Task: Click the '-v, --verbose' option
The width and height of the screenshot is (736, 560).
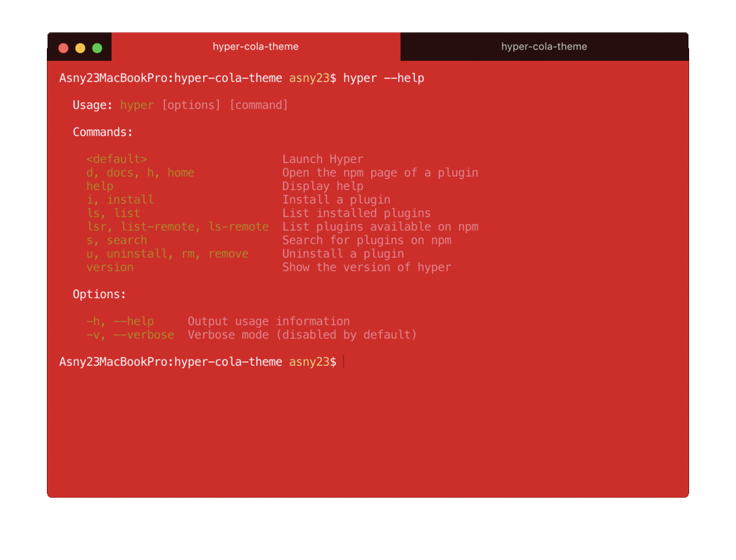Action: pos(130,335)
